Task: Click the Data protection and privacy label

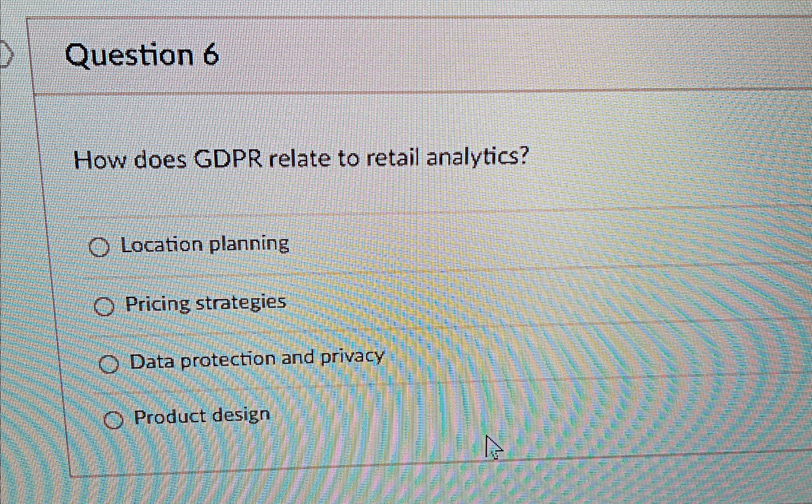Action: tap(256, 359)
